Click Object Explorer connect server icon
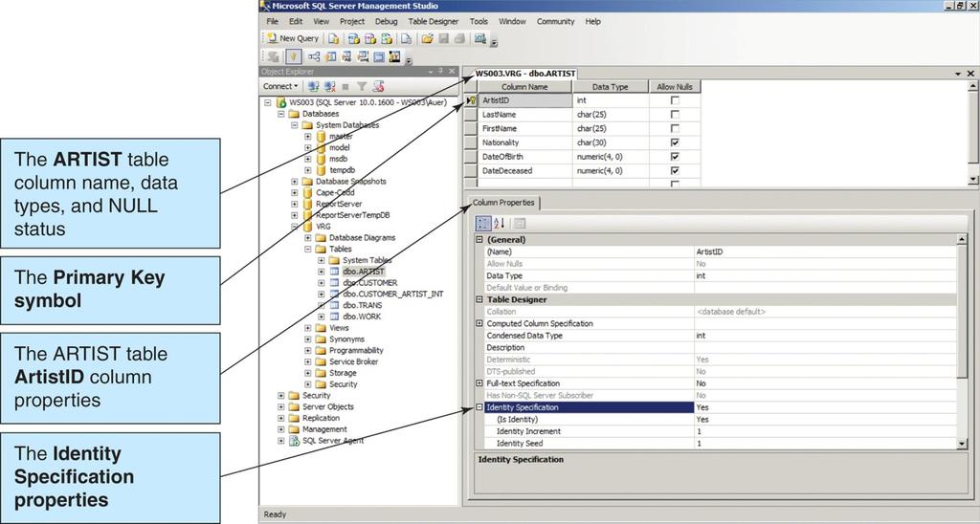 314,86
